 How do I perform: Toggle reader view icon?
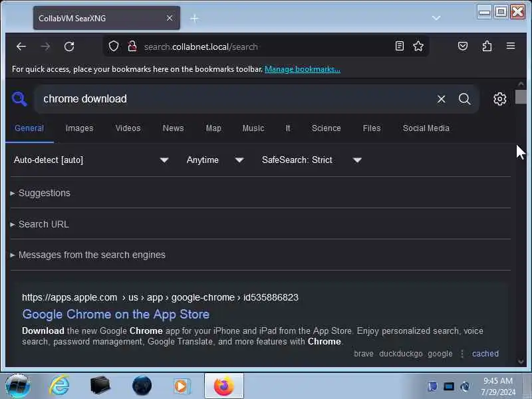[400, 46]
